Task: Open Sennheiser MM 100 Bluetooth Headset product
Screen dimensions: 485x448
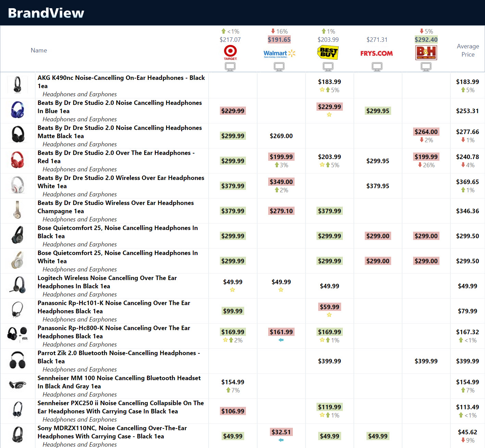Action: pos(119,382)
